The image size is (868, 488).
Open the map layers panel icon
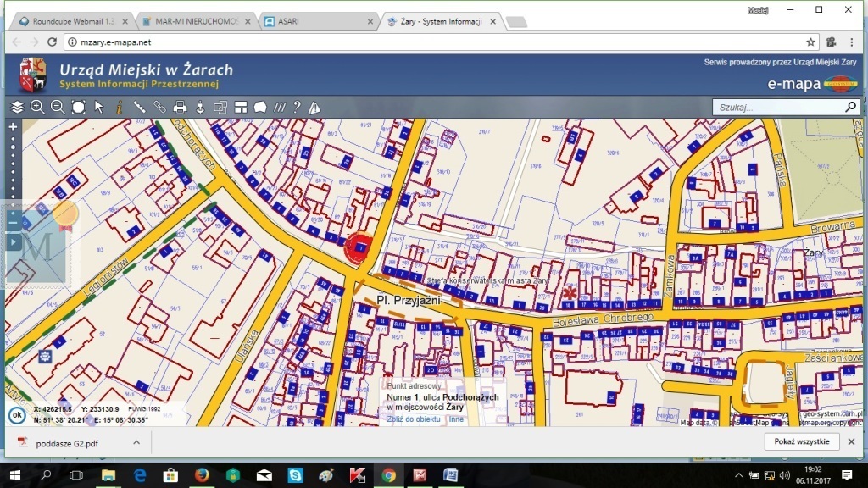click(x=17, y=108)
